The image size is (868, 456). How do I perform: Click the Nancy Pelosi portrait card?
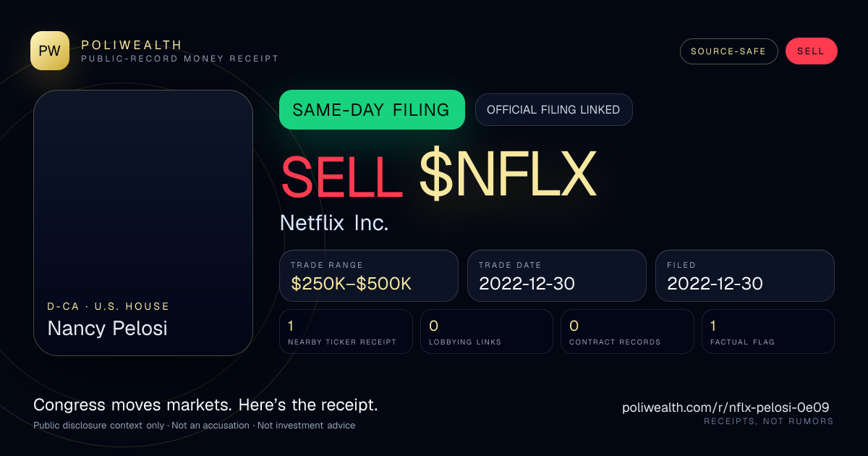(143, 223)
